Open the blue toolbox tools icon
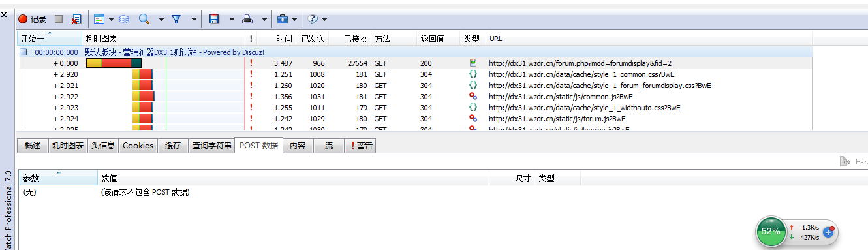 click(x=283, y=20)
